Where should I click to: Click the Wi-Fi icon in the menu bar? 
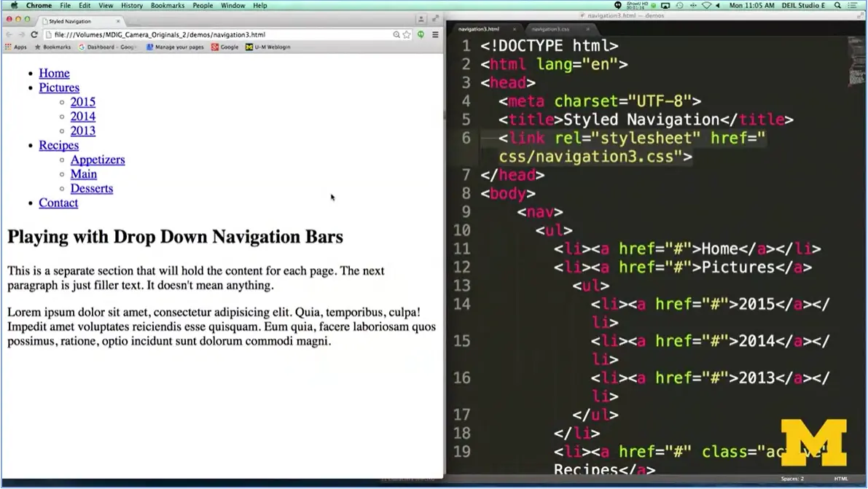(705, 5)
